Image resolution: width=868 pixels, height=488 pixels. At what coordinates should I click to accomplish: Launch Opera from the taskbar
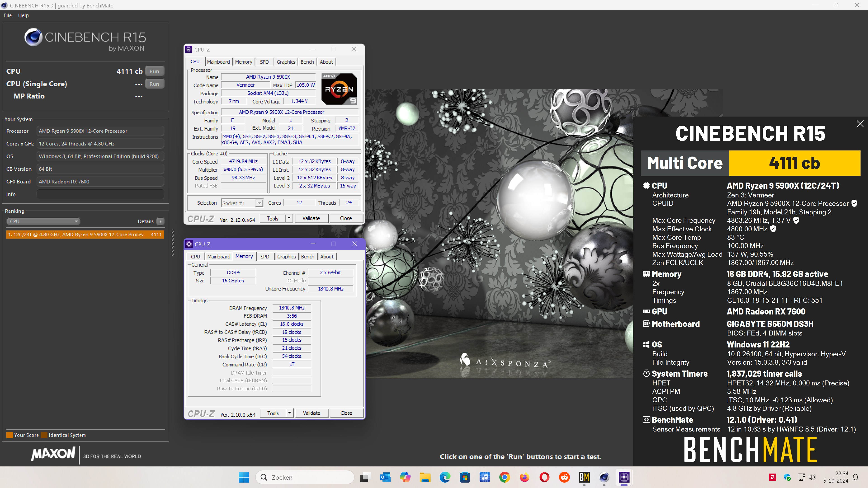point(544,477)
